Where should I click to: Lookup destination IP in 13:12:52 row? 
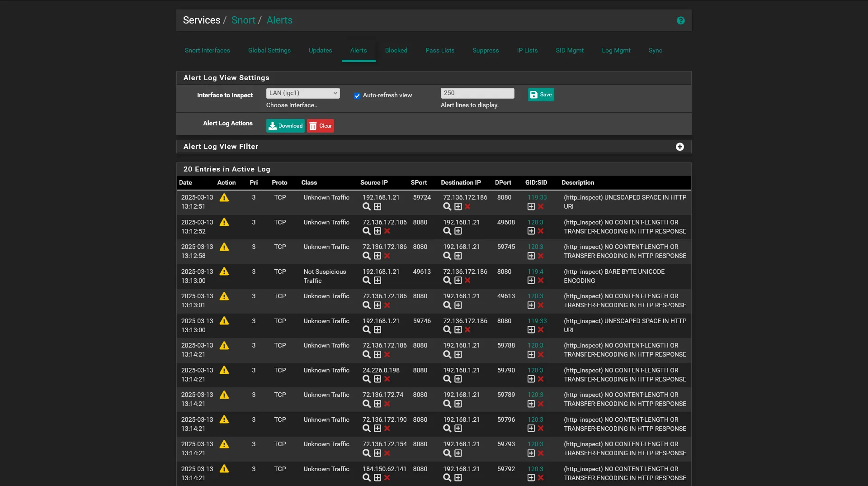447,231
